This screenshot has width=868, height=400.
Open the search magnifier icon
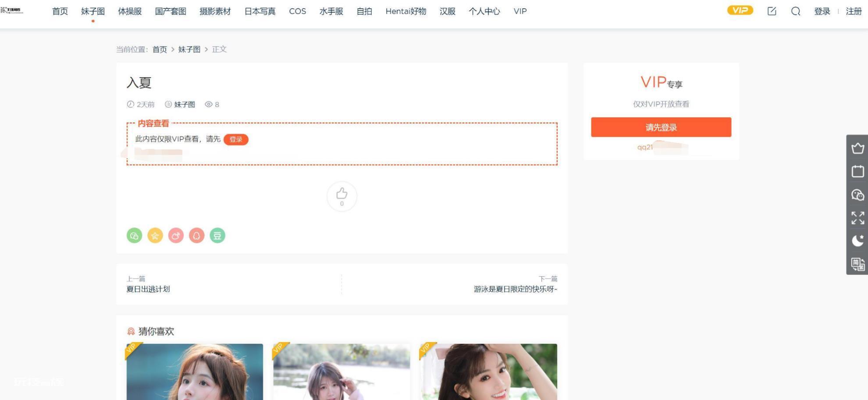coord(796,11)
